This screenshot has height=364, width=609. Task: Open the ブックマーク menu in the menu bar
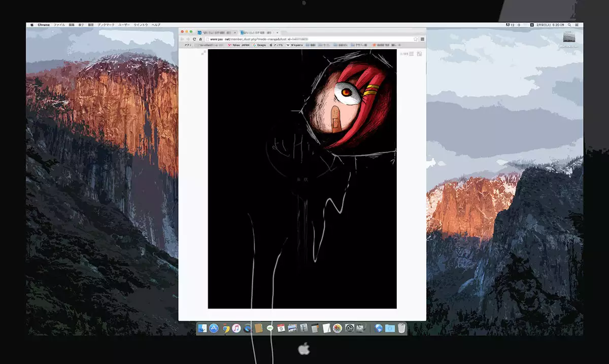click(106, 25)
